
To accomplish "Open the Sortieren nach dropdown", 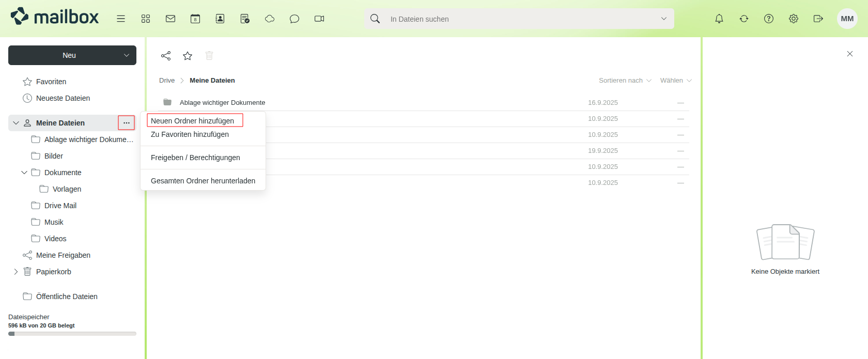I will pos(625,81).
